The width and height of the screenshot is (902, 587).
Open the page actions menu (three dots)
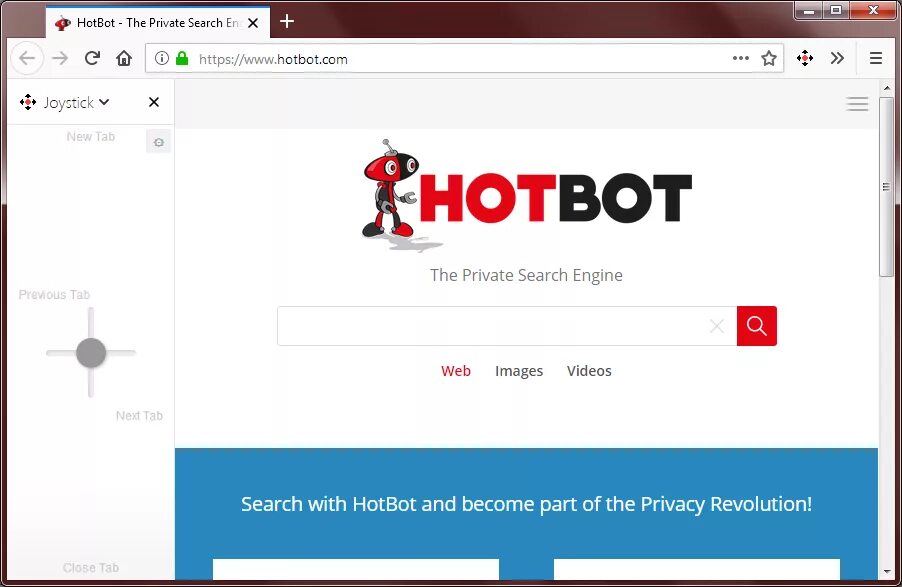point(740,58)
